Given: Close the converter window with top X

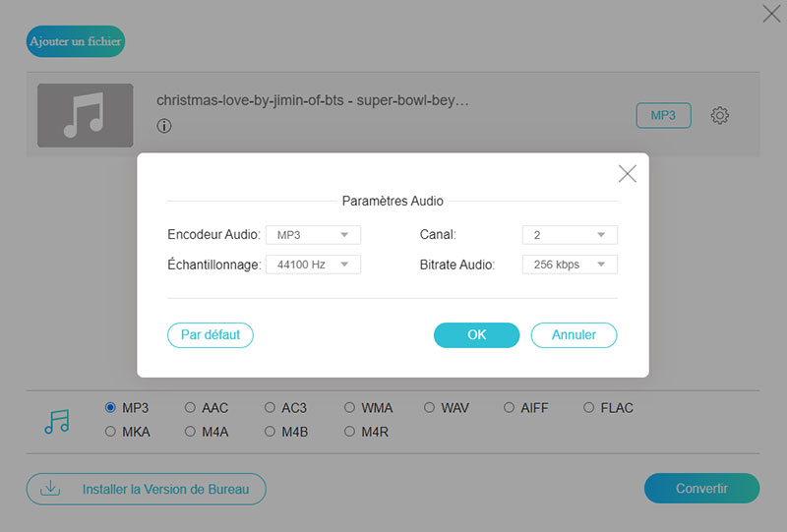Looking at the screenshot, I should (x=771, y=14).
